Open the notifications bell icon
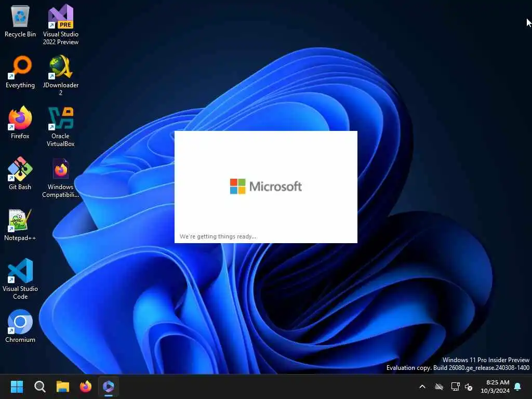 tap(518, 387)
